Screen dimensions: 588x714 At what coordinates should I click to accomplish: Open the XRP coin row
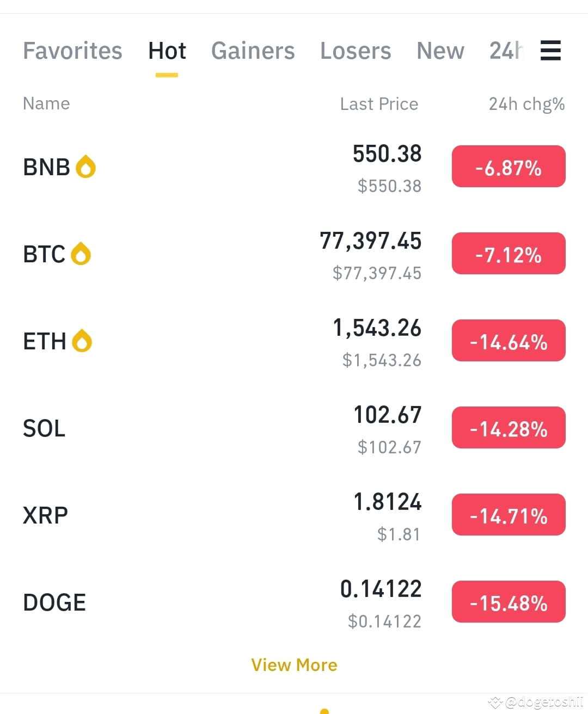point(294,515)
